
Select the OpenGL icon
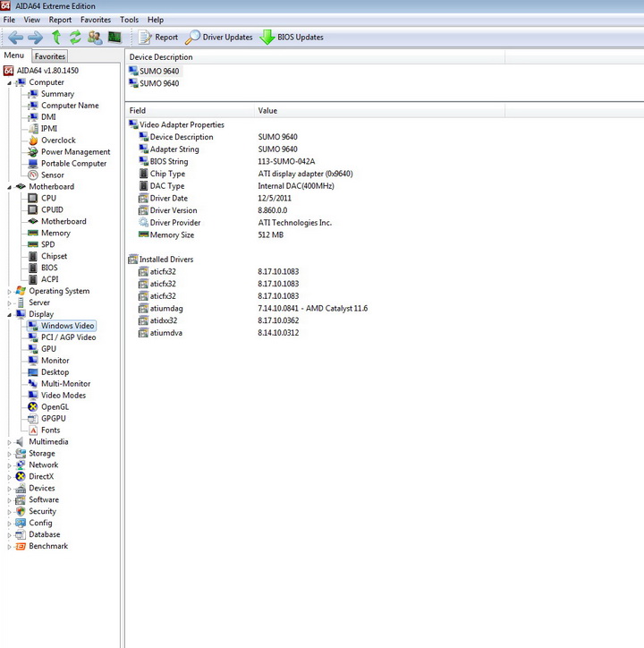(x=33, y=407)
